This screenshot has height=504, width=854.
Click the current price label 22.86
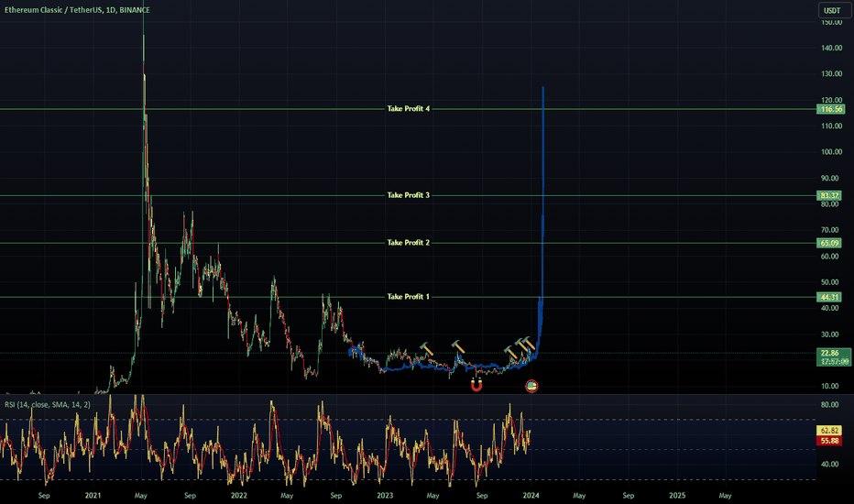[x=829, y=353]
